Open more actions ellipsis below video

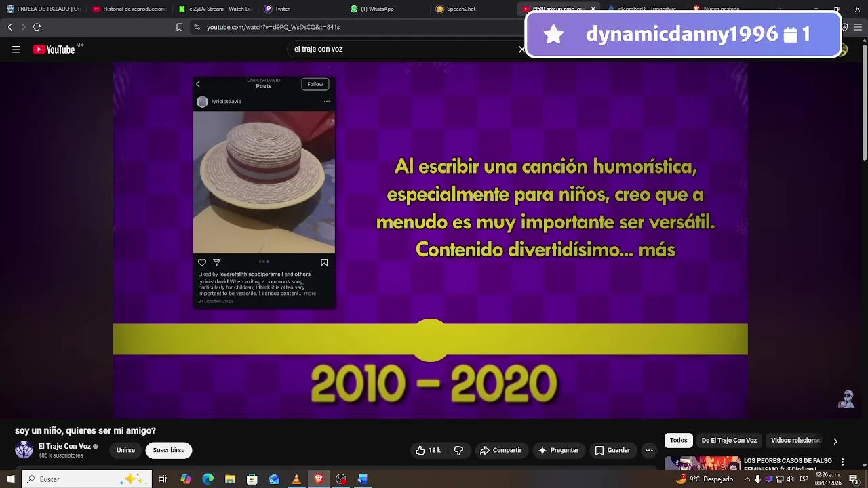pyautogui.click(x=649, y=450)
